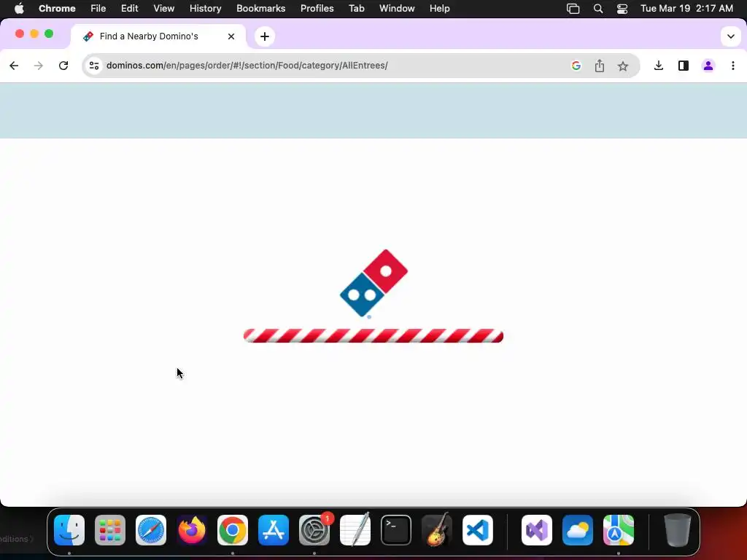Open Finder from the dock
The image size is (747, 560).
coord(69,530)
